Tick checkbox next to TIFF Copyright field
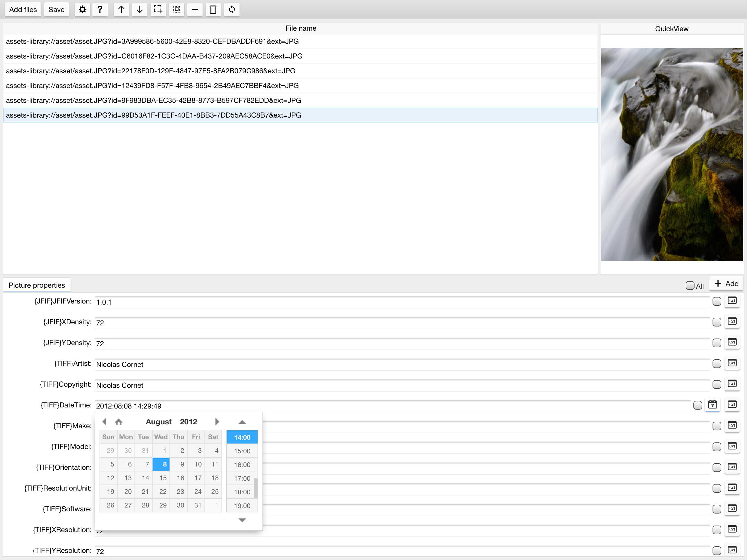This screenshot has width=747, height=560. point(717,384)
